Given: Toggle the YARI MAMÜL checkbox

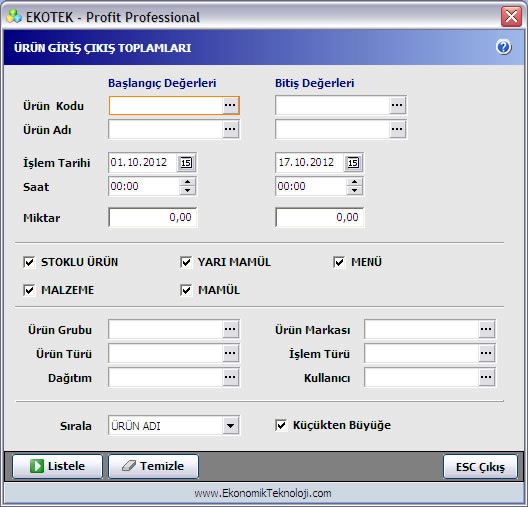Looking at the screenshot, I should (x=186, y=262).
